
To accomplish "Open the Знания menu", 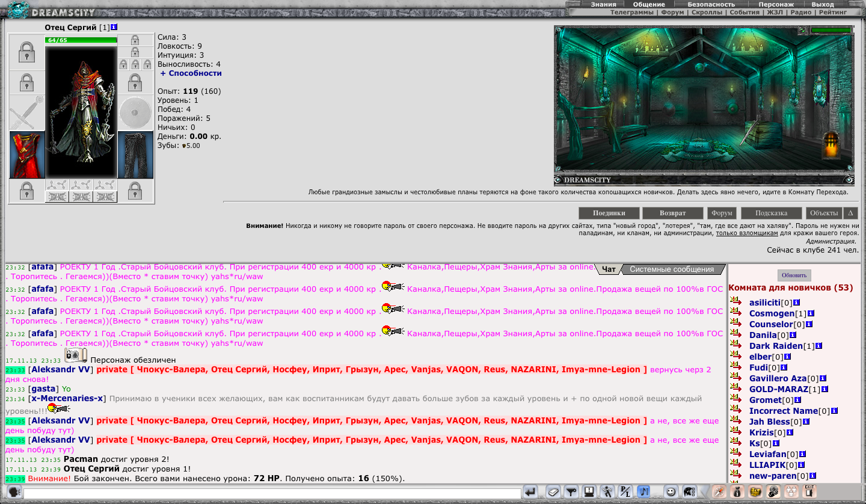I will pos(603,4).
